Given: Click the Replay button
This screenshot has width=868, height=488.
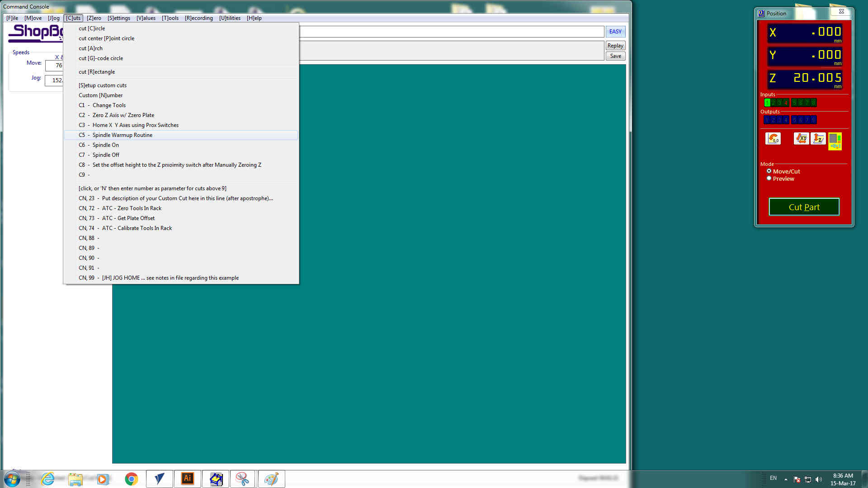Looking at the screenshot, I should [615, 46].
